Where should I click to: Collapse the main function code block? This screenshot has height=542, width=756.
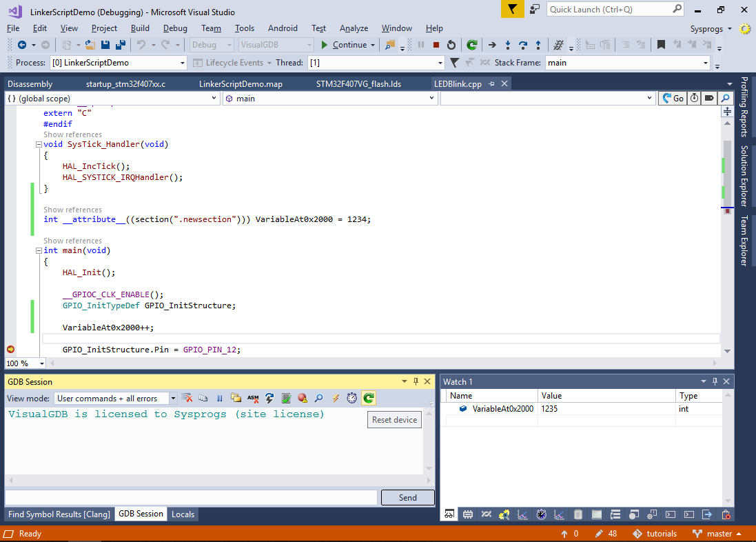click(x=38, y=251)
